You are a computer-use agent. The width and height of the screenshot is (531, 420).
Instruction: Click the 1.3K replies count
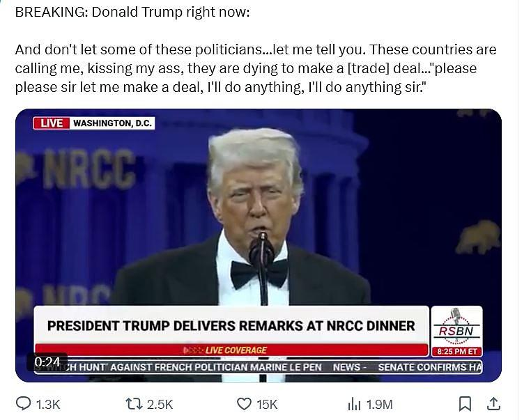(48, 404)
